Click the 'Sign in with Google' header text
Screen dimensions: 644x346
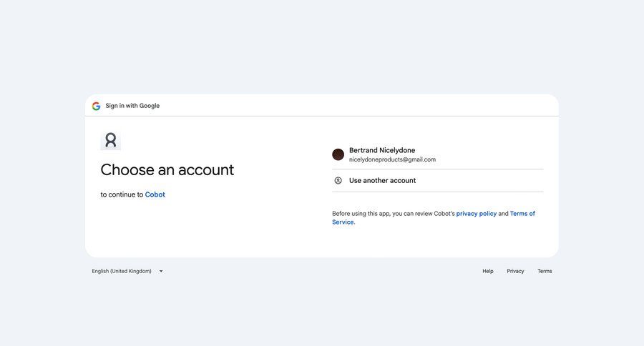pos(132,106)
